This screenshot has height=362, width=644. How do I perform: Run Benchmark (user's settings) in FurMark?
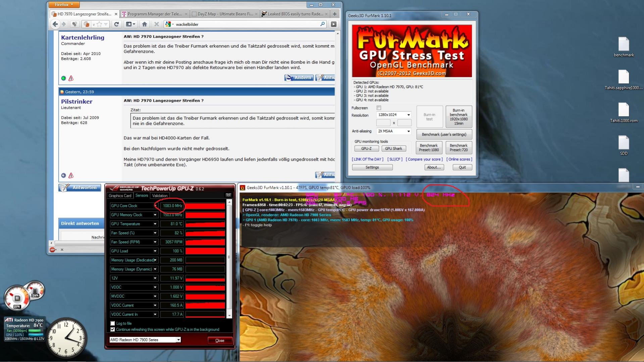(x=444, y=135)
